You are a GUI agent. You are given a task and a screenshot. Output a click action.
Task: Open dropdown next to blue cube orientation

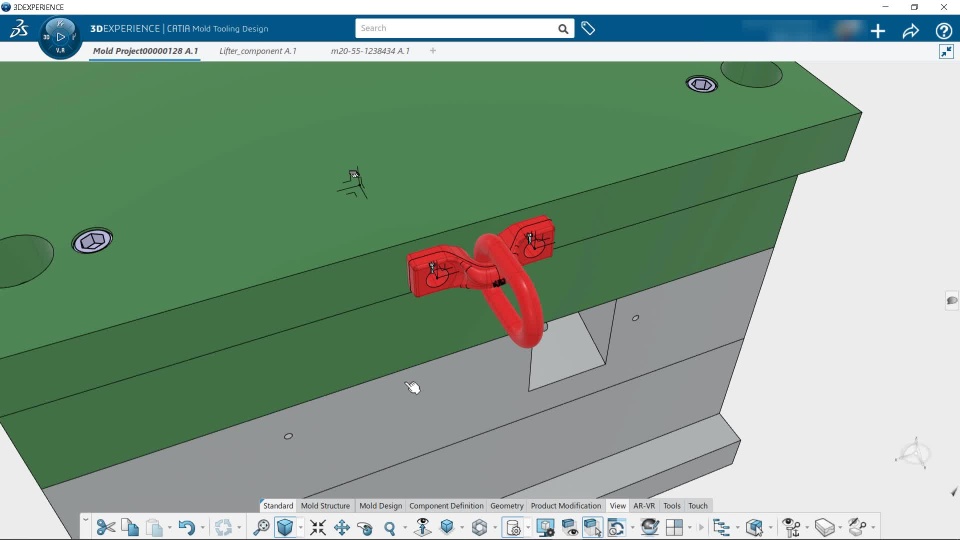(462, 528)
